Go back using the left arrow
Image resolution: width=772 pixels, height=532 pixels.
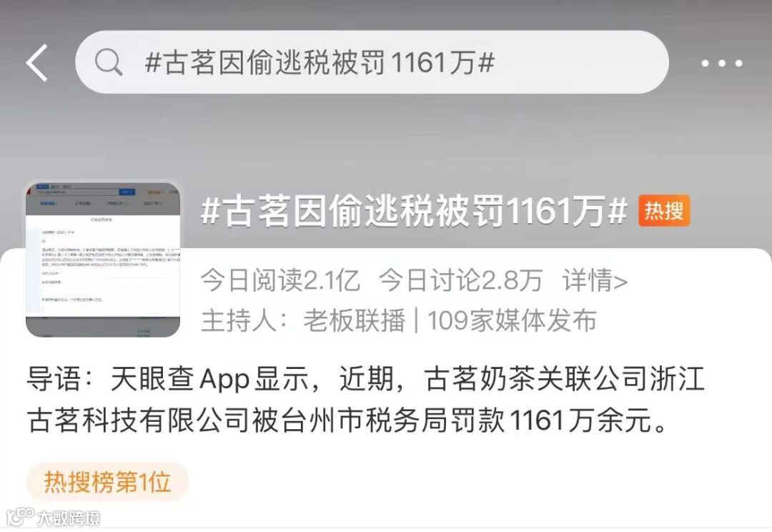[37, 62]
